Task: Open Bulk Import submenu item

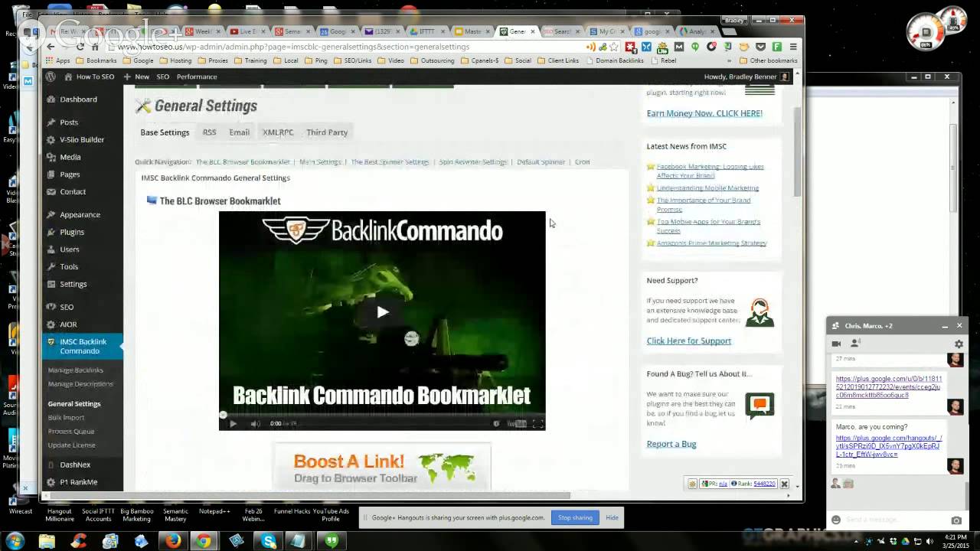Action: pyautogui.click(x=66, y=418)
